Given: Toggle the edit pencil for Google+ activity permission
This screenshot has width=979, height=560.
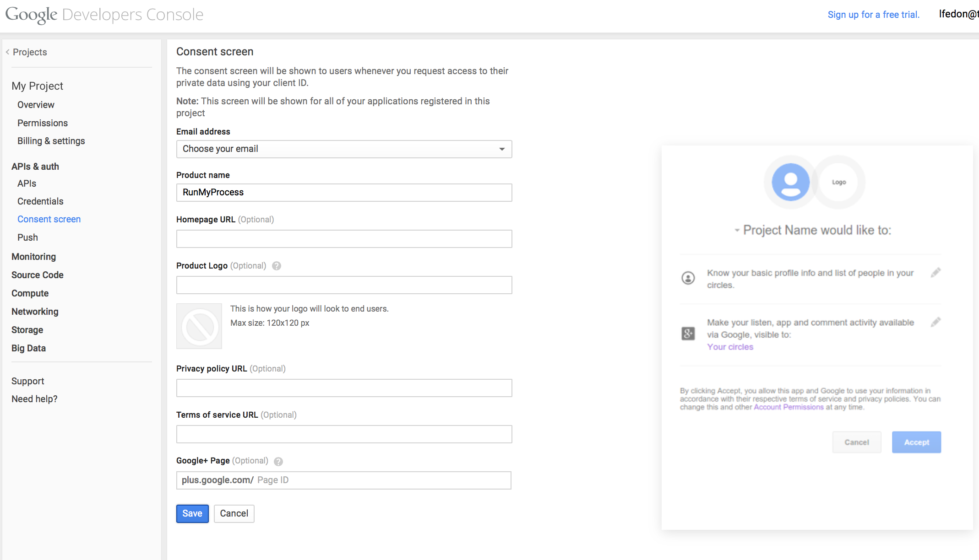Looking at the screenshot, I should 935,322.
